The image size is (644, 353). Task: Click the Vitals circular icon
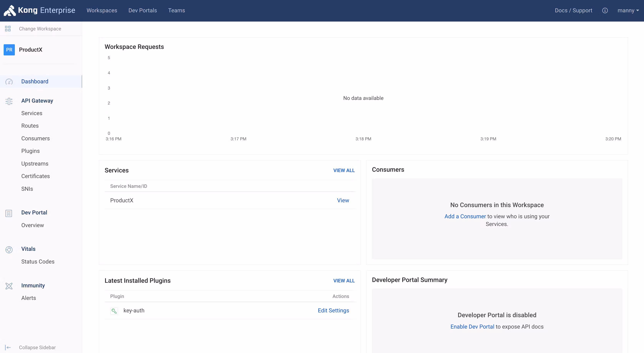click(x=9, y=249)
